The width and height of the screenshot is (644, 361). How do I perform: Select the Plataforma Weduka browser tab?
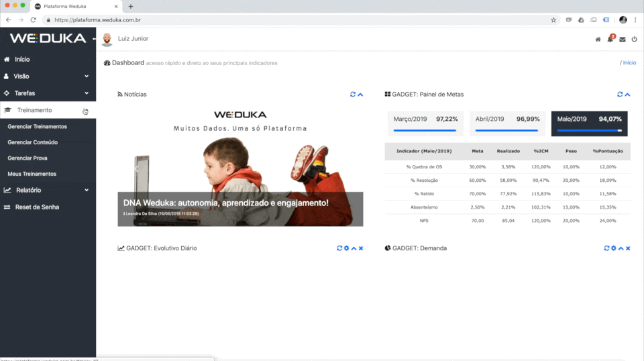pyautogui.click(x=76, y=7)
